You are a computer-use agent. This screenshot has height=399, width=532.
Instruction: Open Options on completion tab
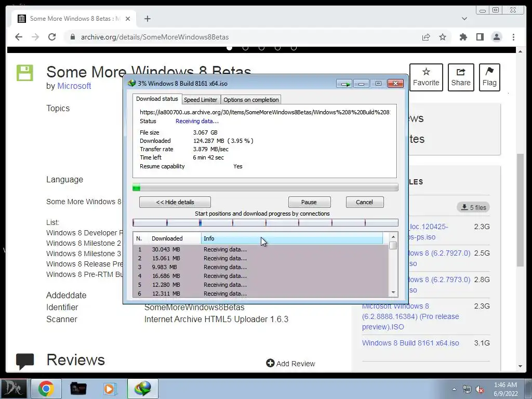click(251, 100)
